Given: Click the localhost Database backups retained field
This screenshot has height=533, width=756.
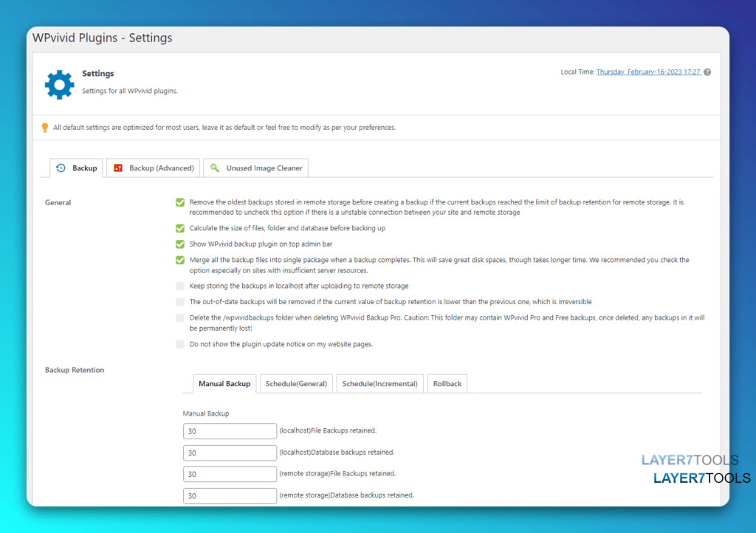Looking at the screenshot, I should 230,453.
